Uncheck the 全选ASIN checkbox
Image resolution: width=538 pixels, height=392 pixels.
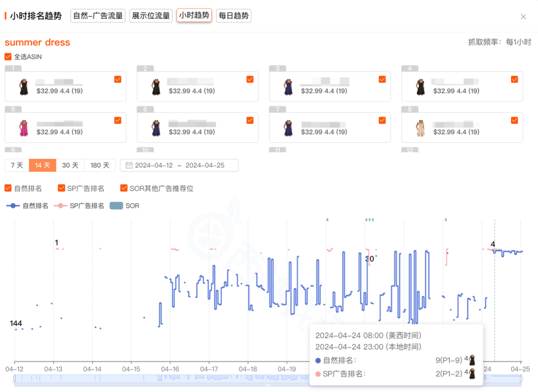pyautogui.click(x=8, y=57)
